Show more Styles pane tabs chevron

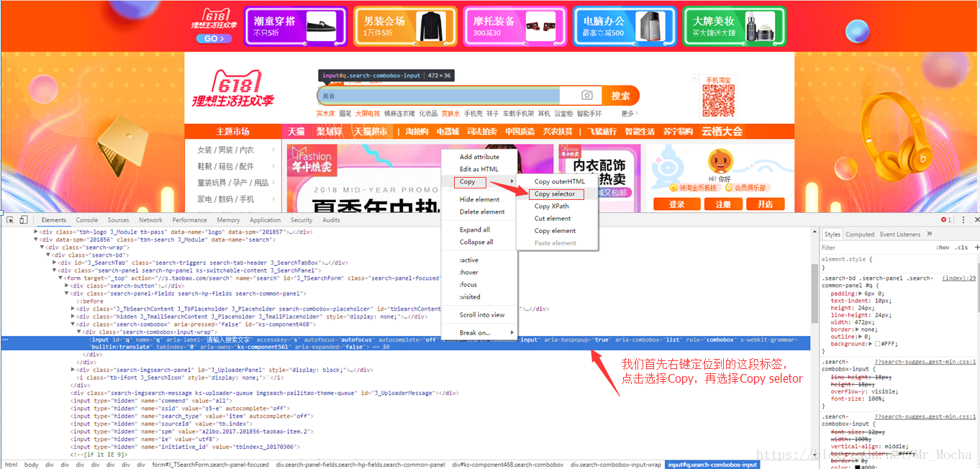929,234
